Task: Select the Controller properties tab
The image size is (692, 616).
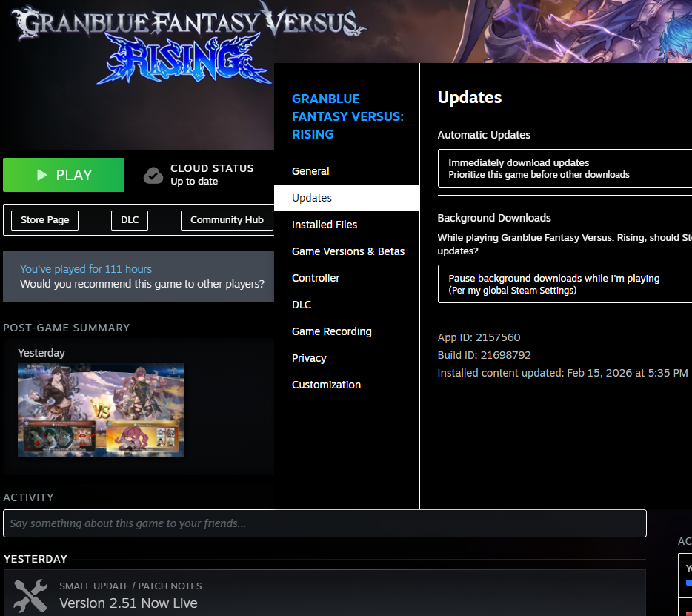Action: pyautogui.click(x=347, y=278)
